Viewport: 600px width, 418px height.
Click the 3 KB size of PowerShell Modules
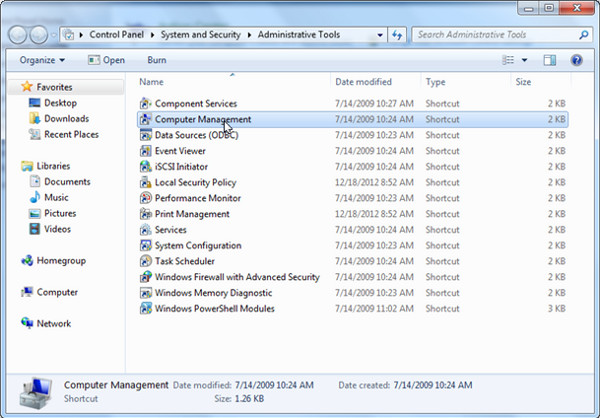[x=556, y=309]
